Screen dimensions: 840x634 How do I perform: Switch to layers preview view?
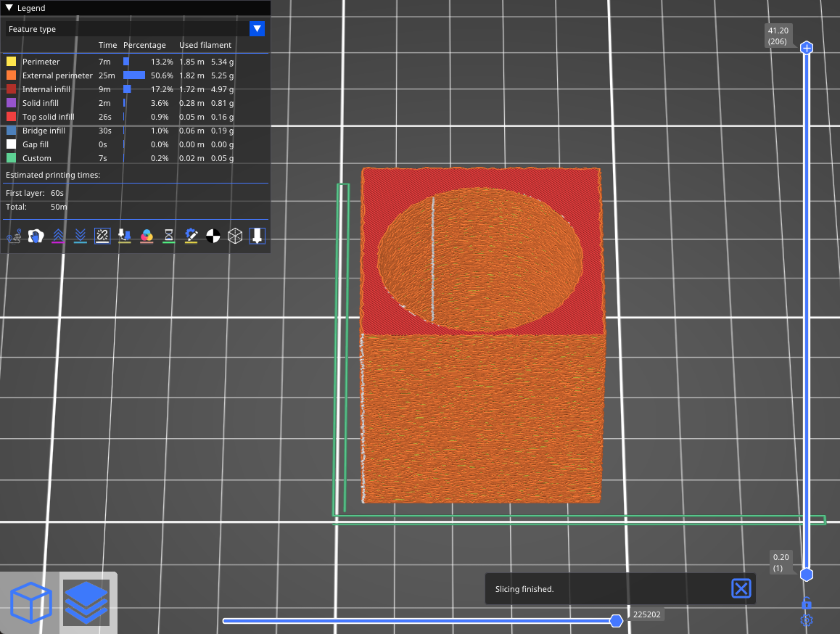(86, 602)
